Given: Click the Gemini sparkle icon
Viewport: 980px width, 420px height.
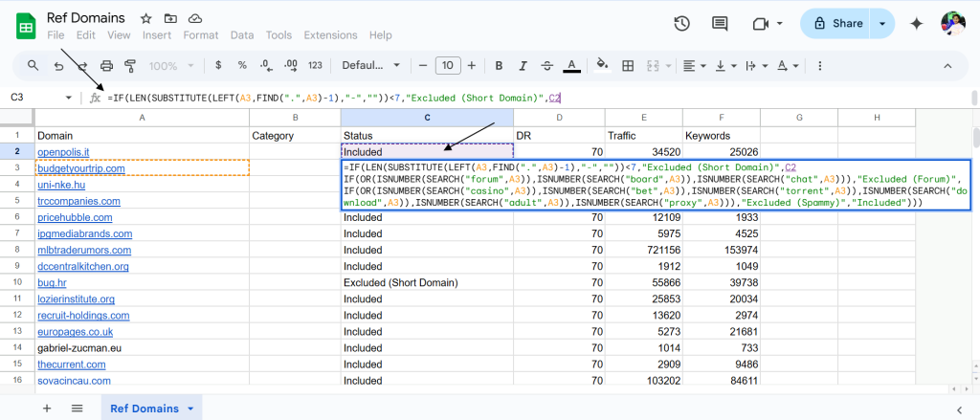Looking at the screenshot, I should pos(916,24).
